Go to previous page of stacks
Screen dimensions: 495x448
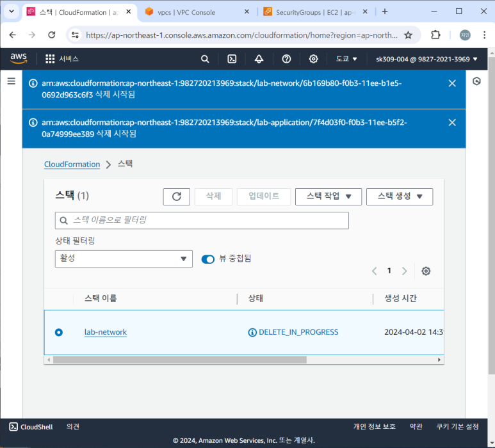[375, 271]
